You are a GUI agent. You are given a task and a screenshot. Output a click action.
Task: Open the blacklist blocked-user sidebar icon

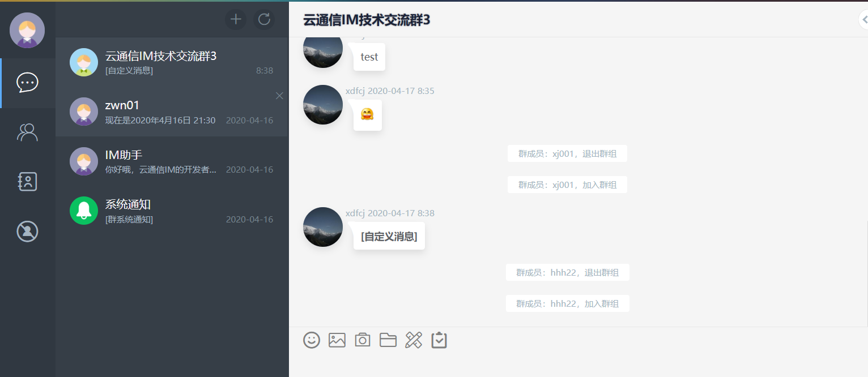[28, 231]
